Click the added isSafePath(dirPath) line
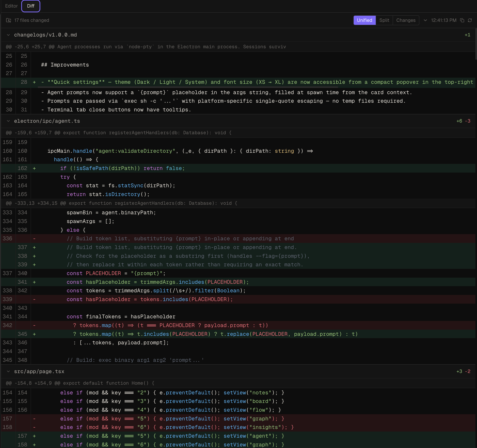Screen dimensions: 477x448 238,168
